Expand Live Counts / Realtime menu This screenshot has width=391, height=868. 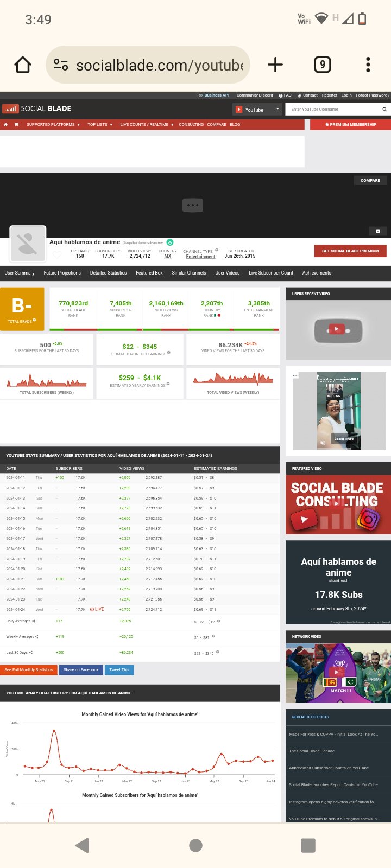click(147, 125)
